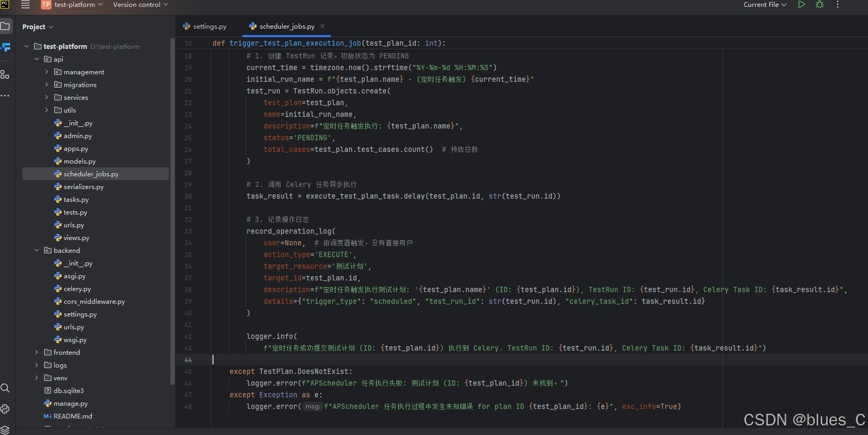
Task: Open README.md from the project tree
Action: (68, 416)
